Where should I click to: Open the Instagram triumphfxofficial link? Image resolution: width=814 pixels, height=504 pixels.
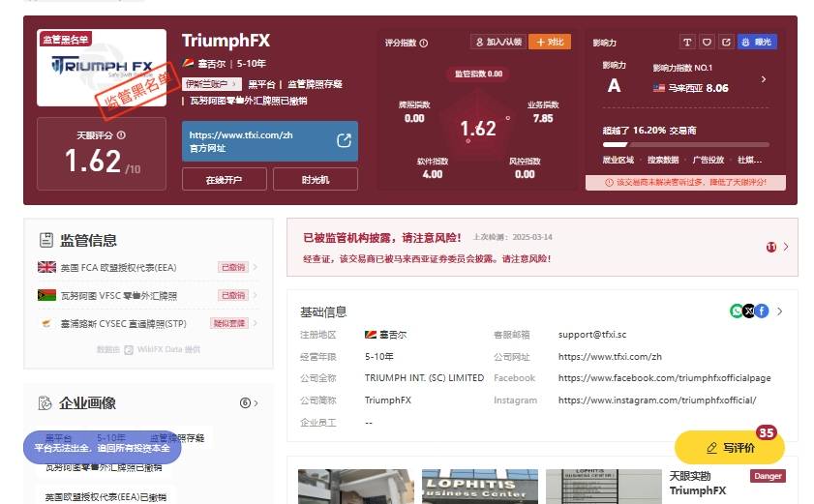pos(657,400)
